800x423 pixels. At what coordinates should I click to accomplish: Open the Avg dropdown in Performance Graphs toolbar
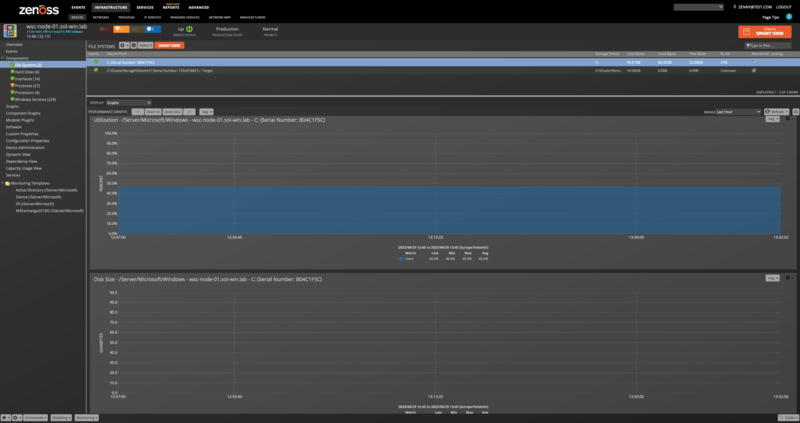point(207,112)
